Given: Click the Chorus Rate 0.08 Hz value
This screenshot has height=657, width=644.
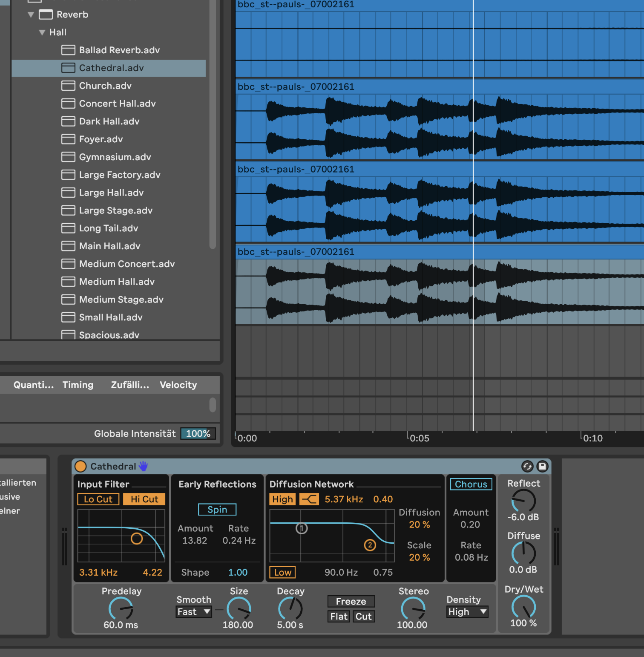Looking at the screenshot, I should tap(471, 558).
